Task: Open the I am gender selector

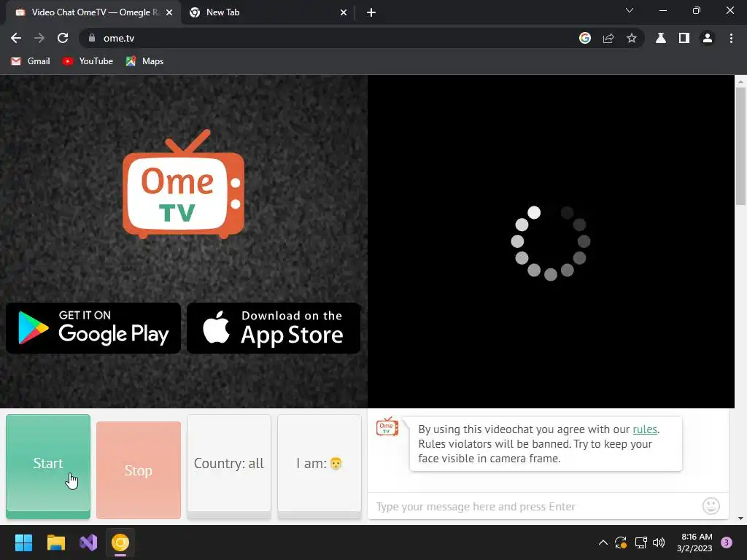Action: tap(320, 466)
